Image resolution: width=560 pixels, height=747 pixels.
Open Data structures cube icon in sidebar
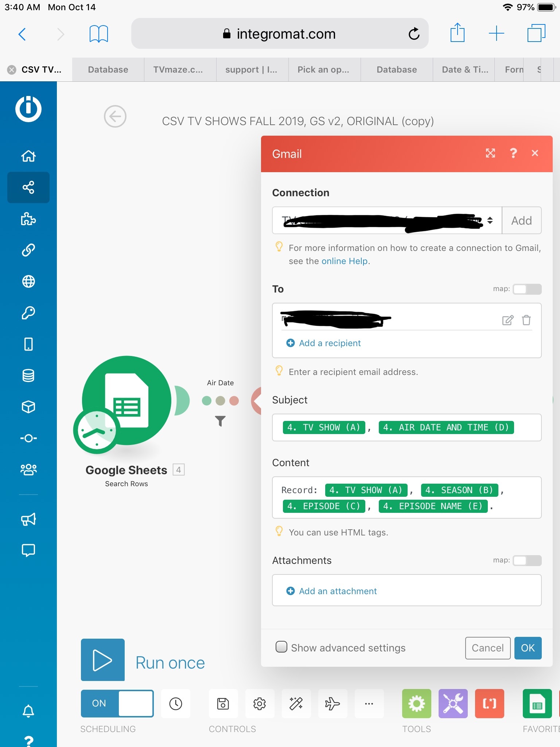pyautogui.click(x=28, y=407)
